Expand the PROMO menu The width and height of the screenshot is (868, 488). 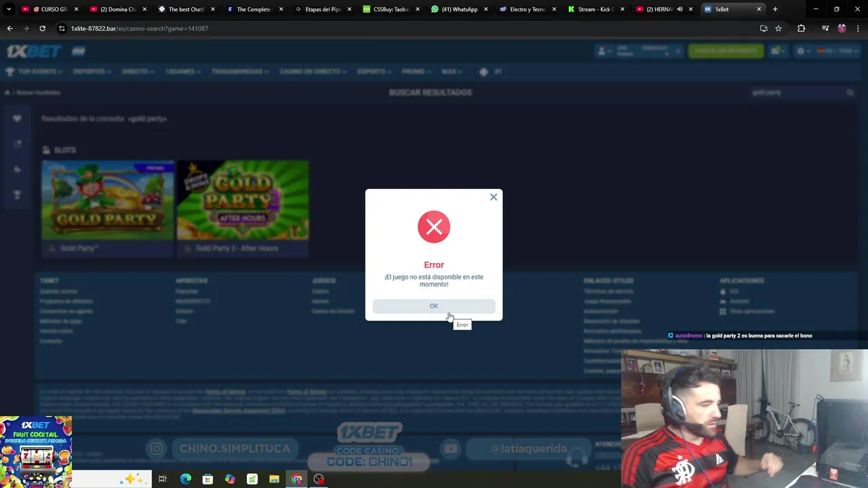coord(416,72)
